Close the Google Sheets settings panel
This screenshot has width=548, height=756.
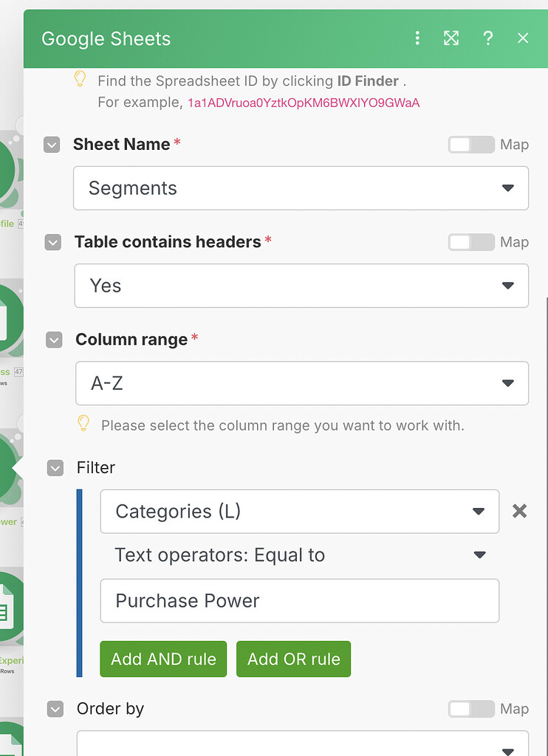point(523,38)
